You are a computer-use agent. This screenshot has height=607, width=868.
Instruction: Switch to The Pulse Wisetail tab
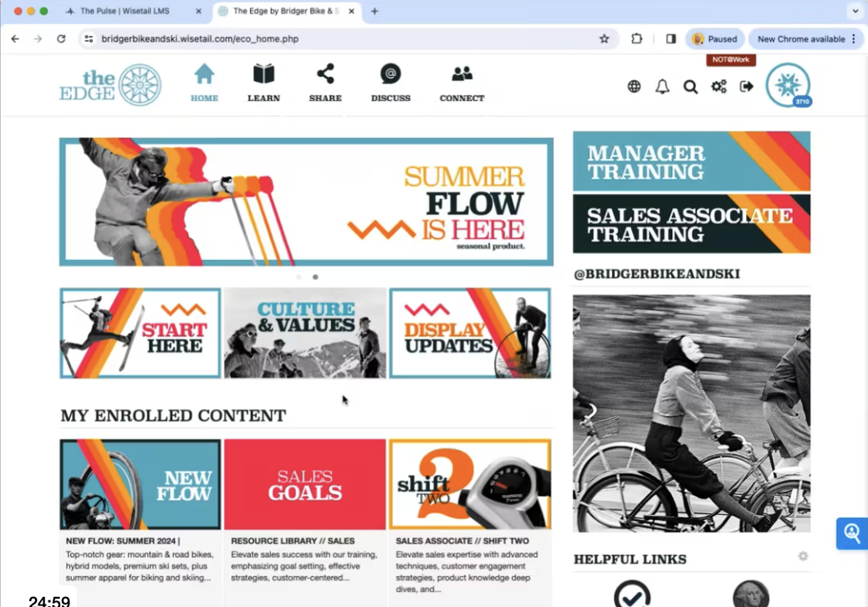[x=133, y=11]
